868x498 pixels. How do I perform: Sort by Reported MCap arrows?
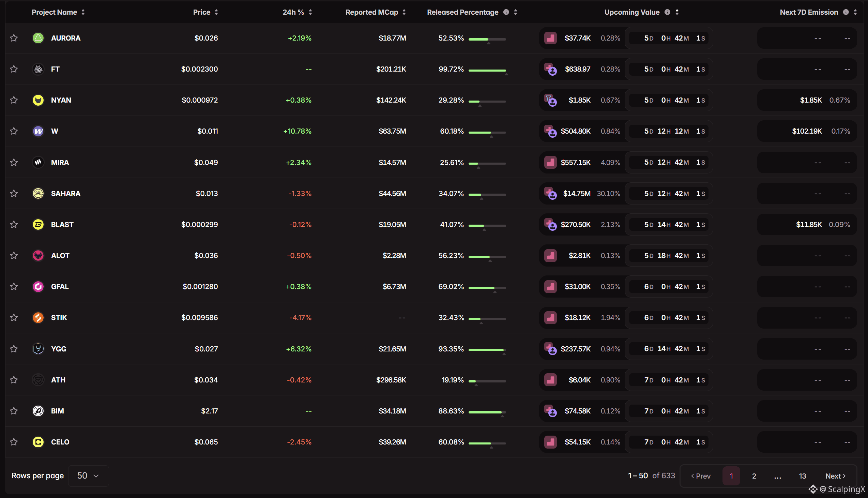click(x=404, y=12)
